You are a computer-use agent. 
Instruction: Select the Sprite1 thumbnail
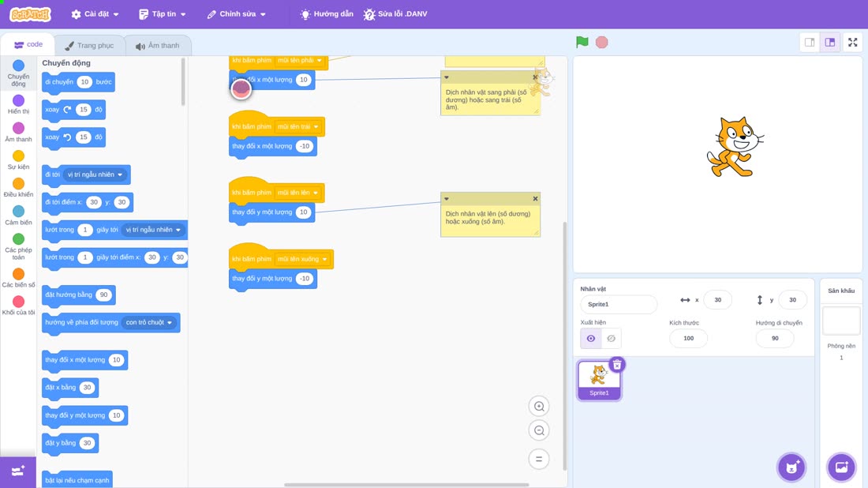click(x=599, y=380)
